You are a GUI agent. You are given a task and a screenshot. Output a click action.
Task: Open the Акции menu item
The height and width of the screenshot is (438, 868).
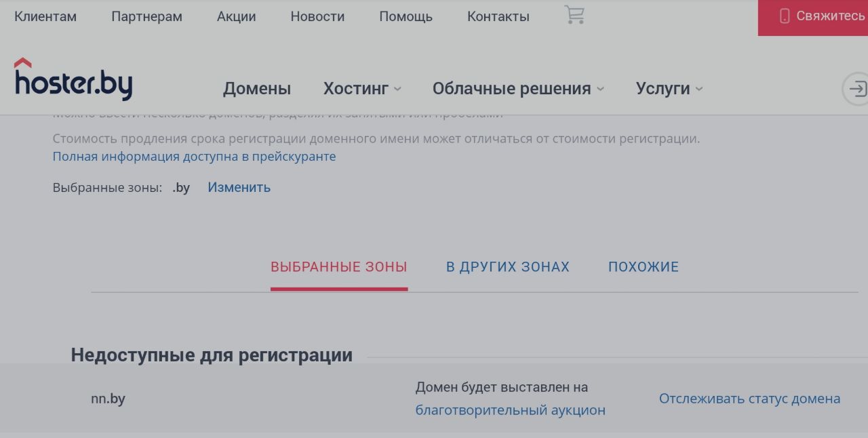pyautogui.click(x=237, y=16)
